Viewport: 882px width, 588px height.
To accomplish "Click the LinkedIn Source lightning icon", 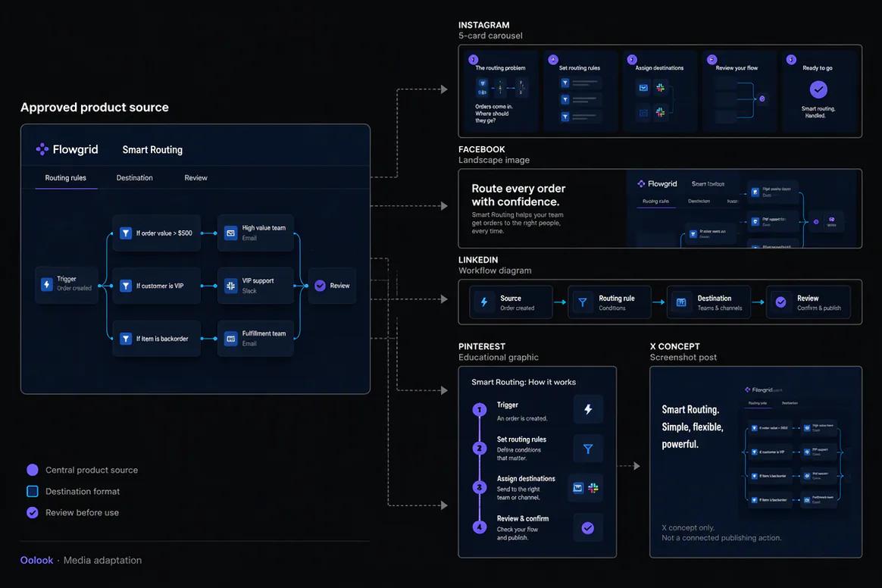I will tap(483, 302).
